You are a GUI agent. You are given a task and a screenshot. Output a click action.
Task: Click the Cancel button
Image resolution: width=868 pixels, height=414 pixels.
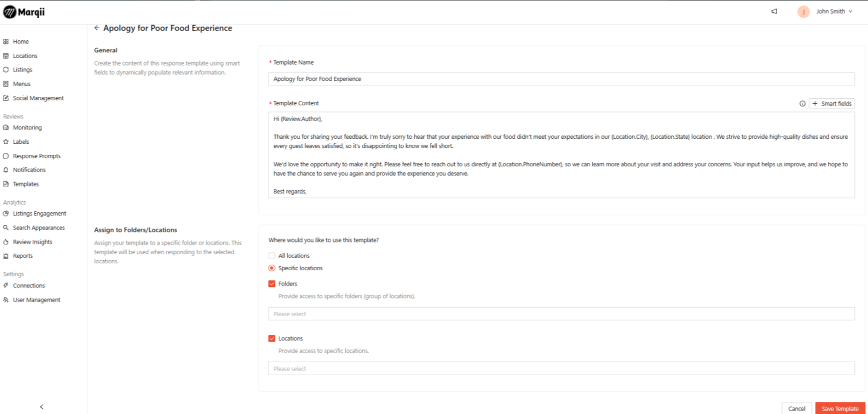796,408
